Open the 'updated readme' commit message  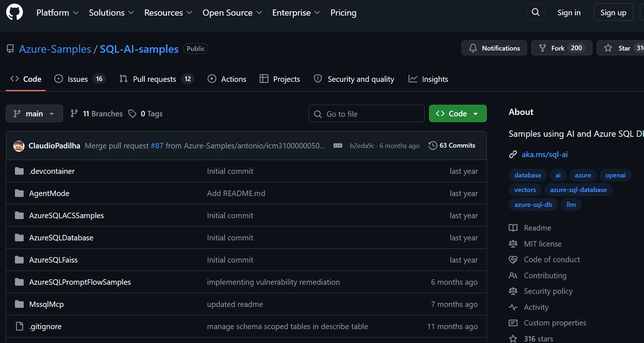coord(235,304)
